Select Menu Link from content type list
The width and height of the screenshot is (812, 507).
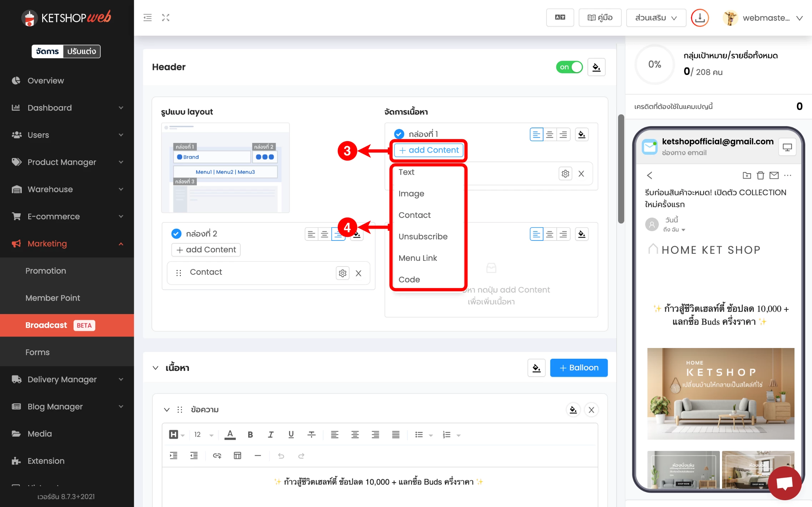pos(417,258)
